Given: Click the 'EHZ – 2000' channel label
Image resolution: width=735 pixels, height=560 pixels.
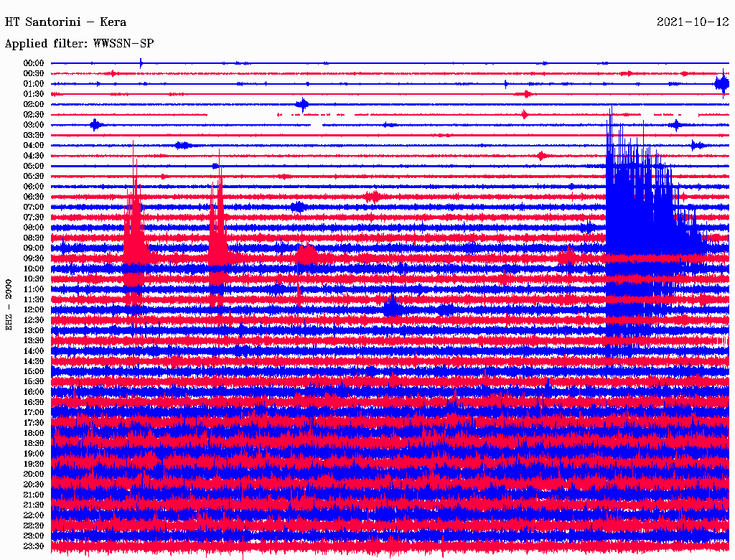Looking at the screenshot, I should point(9,305).
